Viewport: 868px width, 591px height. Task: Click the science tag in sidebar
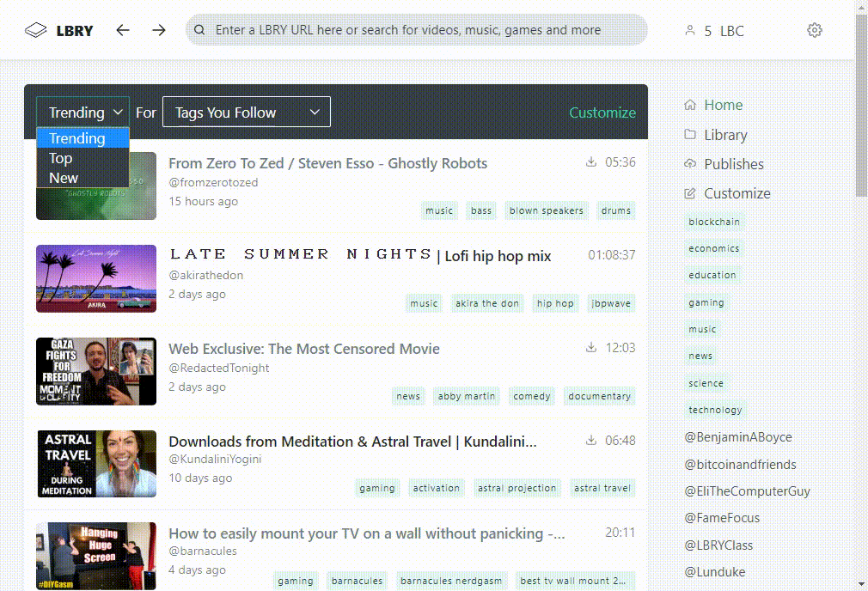tap(706, 383)
